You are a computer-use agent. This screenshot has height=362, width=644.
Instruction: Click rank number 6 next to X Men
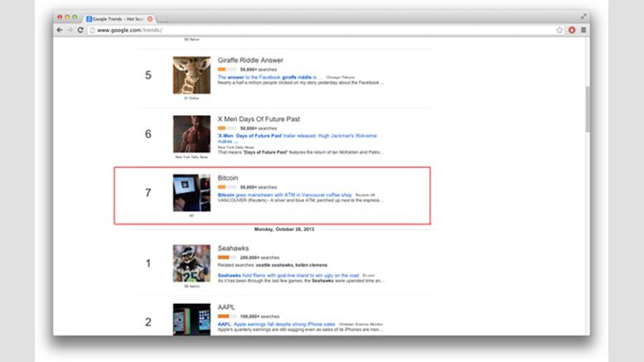[x=148, y=134]
